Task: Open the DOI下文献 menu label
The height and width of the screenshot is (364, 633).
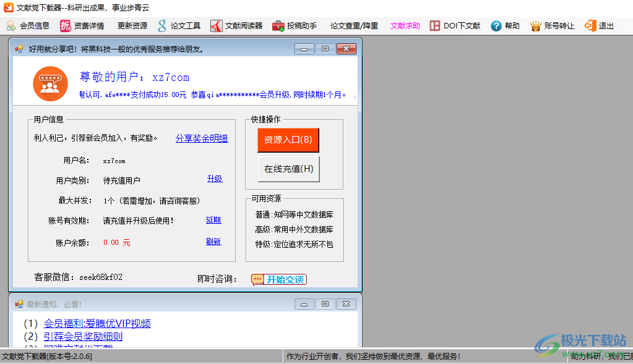Action: [462, 26]
